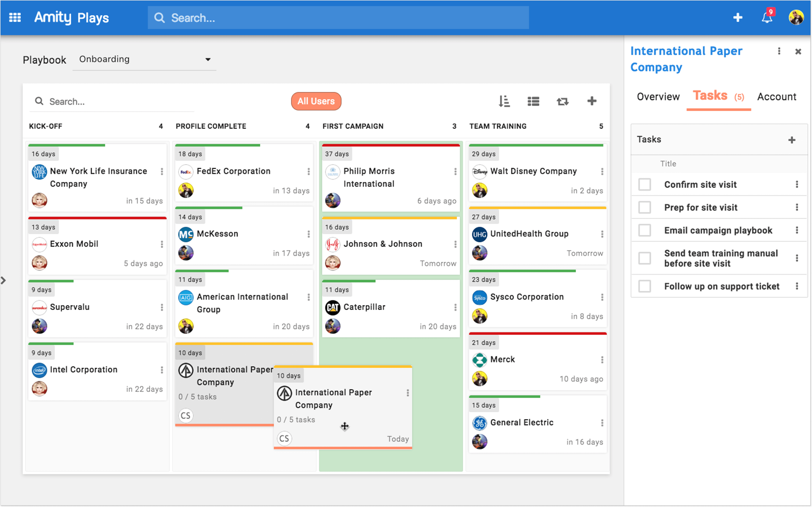Click the All Users filter button
This screenshot has width=812, height=507.
point(316,101)
